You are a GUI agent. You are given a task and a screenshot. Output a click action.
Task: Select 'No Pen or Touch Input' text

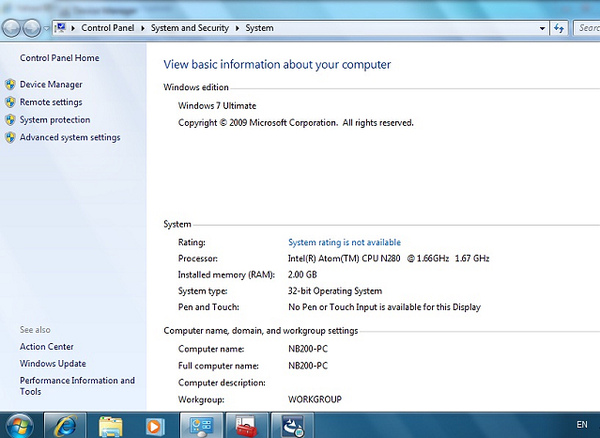coord(384,307)
